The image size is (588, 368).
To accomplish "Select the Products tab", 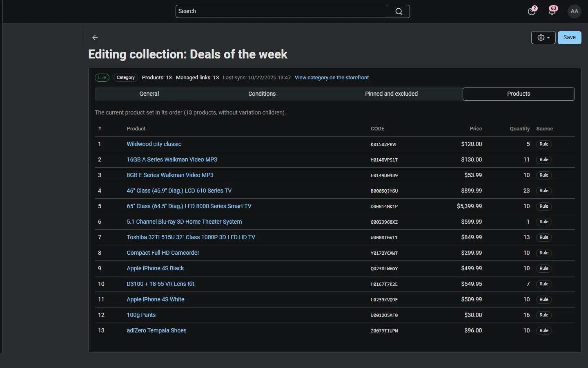I will click(x=519, y=94).
